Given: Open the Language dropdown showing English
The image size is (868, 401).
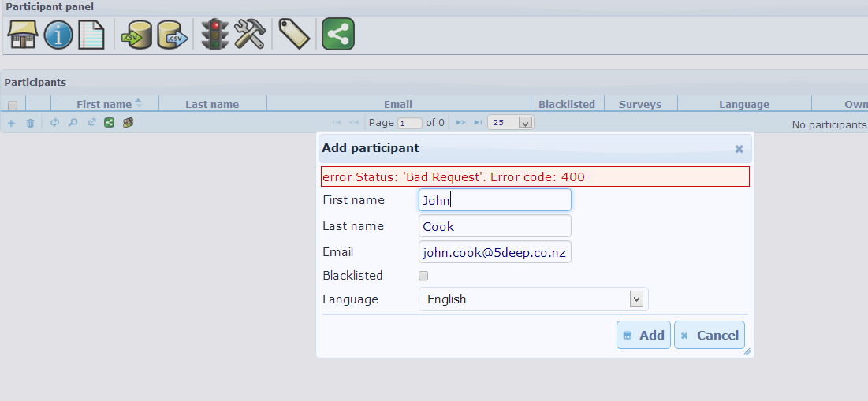Looking at the screenshot, I should tap(533, 299).
